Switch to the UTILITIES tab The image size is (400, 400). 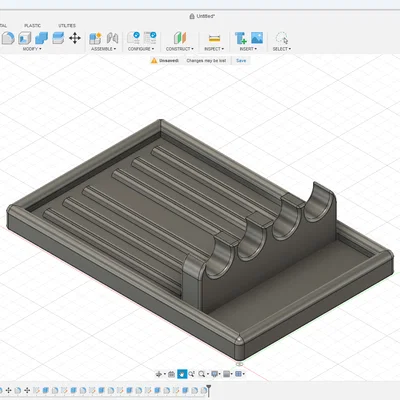point(67,26)
